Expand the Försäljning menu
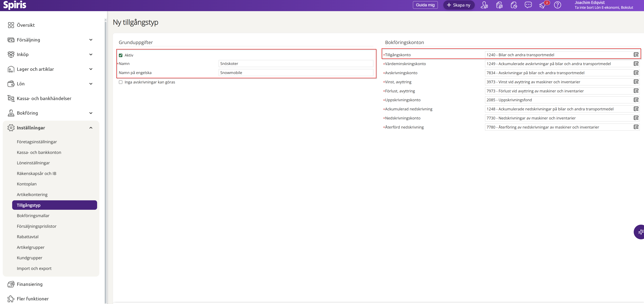The width and height of the screenshot is (644, 304). pyautogui.click(x=91, y=40)
